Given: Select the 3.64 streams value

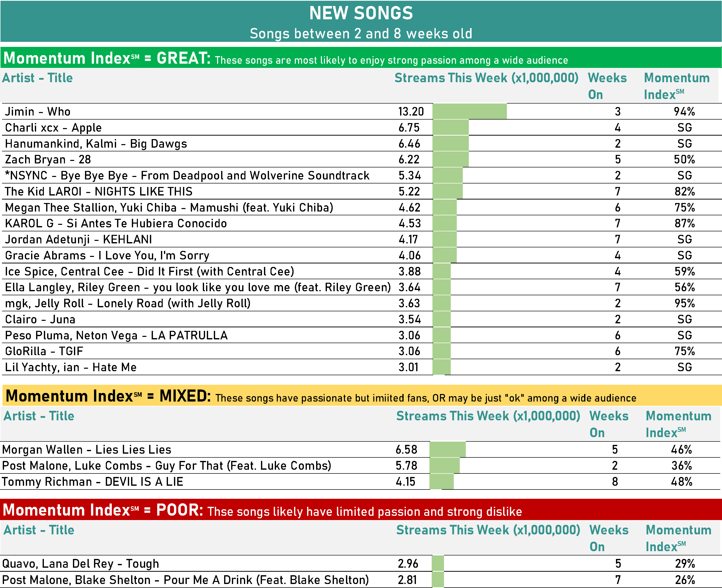Looking at the screenshot, I should pos(409,287).
